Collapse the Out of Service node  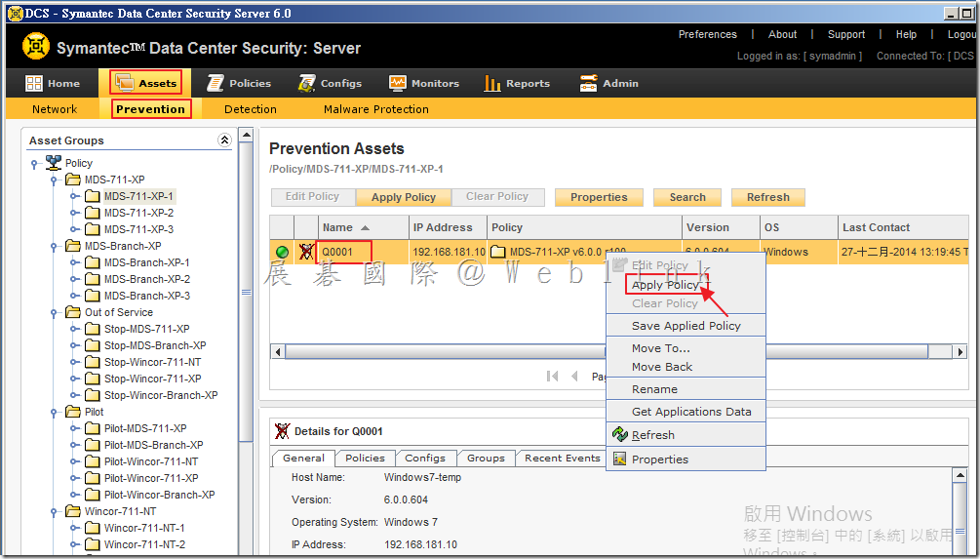coord(55,312)
